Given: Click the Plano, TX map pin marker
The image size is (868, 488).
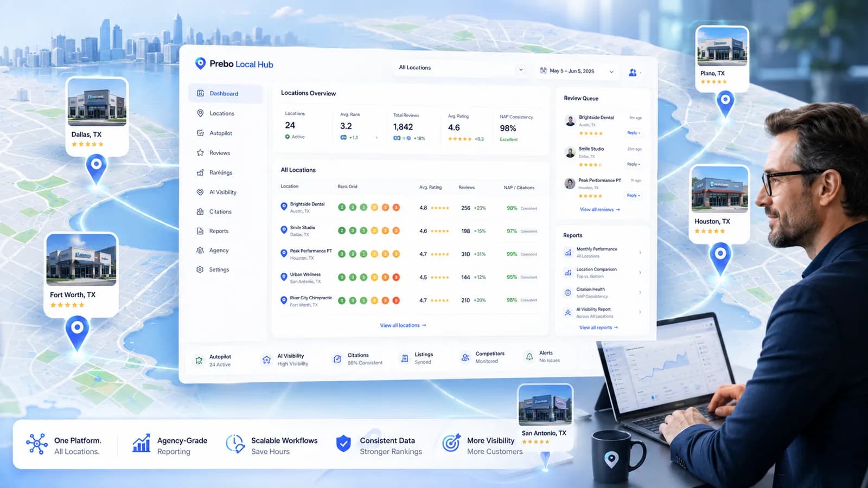Looking at the screenshot, I should click(x=725, y=104).
